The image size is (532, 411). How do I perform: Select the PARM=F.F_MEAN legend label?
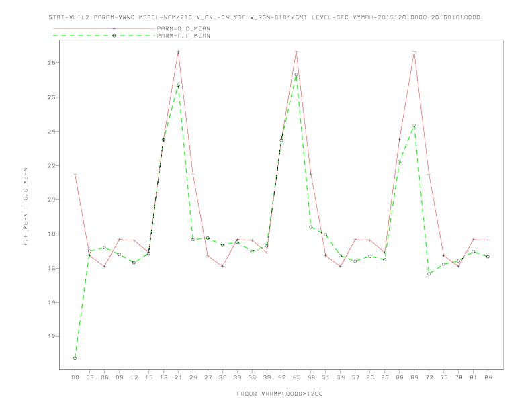[183, 36]
